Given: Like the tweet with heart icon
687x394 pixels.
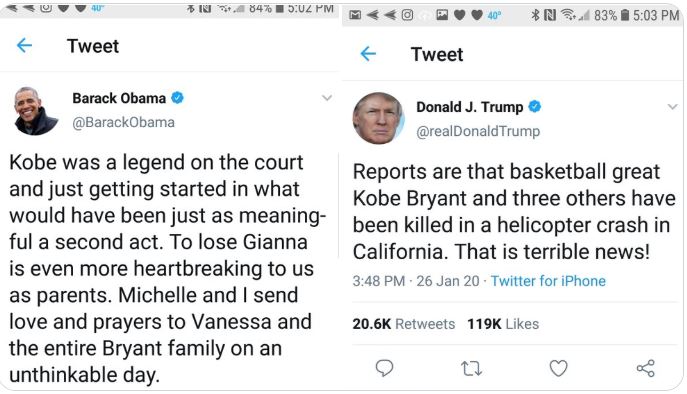Looking at the screenshot, I should pyautogui.click(x=558, y=368).
